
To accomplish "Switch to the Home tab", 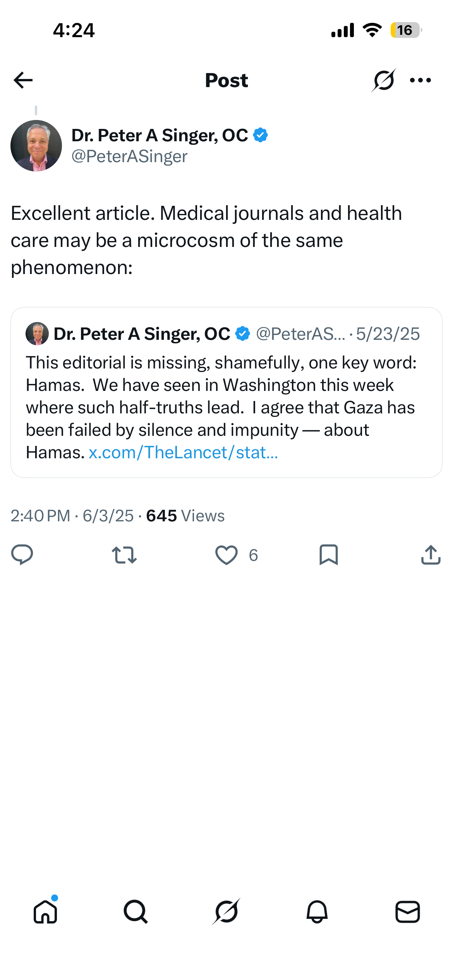I will (x=46, y=912).
